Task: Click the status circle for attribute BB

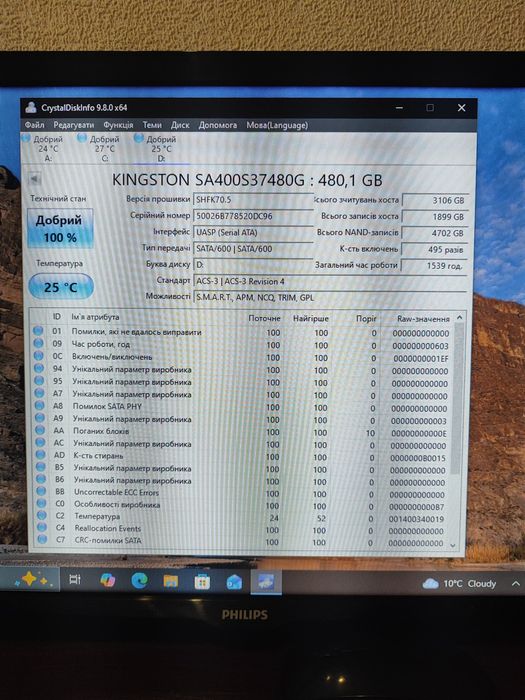Action: tap(42, 491)
